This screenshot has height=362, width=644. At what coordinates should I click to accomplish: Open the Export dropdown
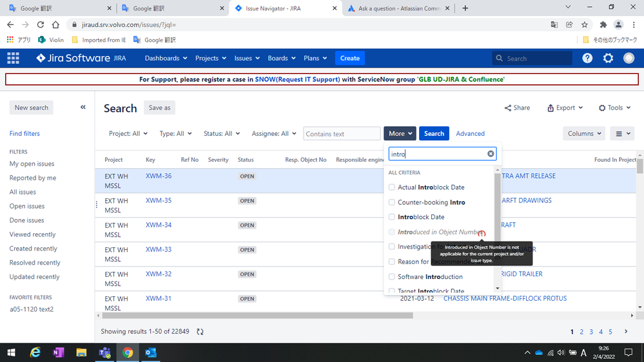tap(565, 108)
